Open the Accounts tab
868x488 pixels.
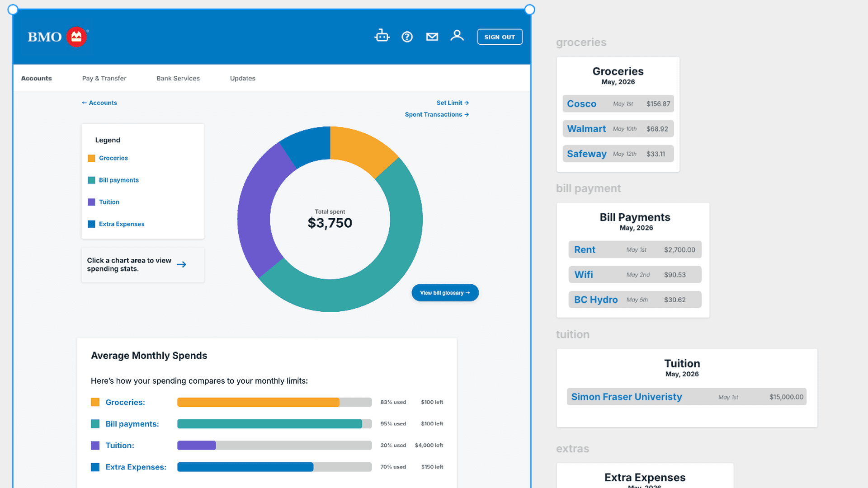click(x=36, y=78)
